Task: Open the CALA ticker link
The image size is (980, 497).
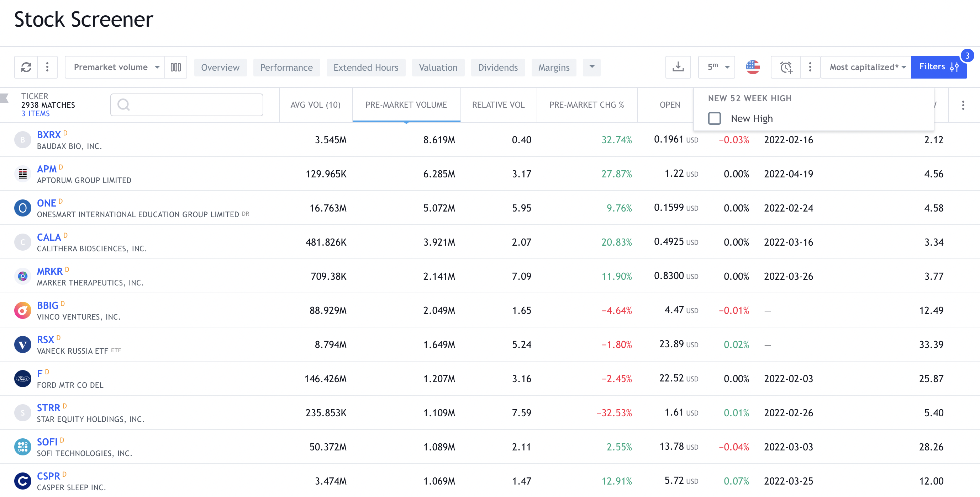Action: point(49,237)
